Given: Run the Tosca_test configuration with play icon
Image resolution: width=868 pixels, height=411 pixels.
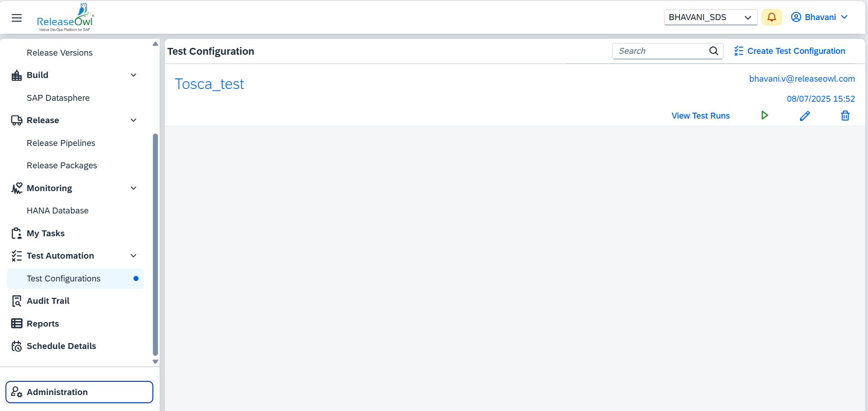Looking at the screenshot, I should [764, 115].
